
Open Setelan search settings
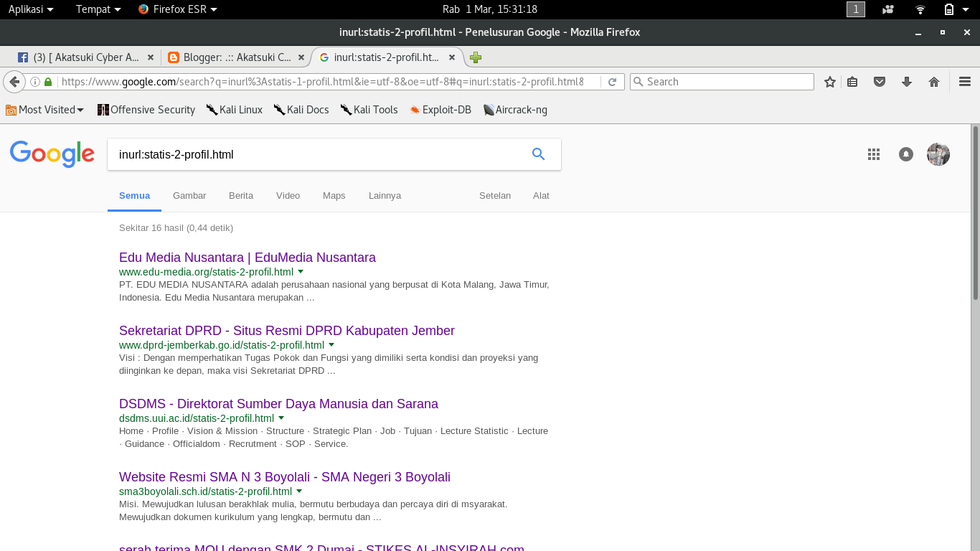point(495,196)
